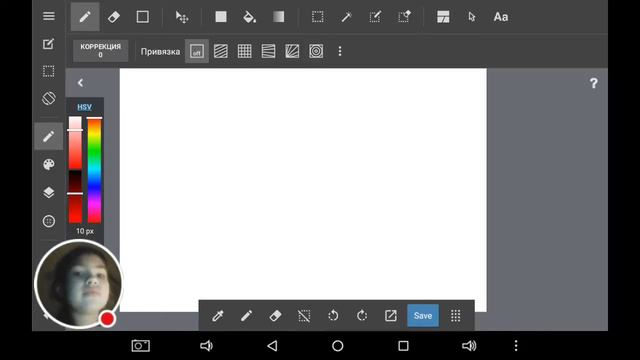Select the panel divide frame tool

pos(443,17)
